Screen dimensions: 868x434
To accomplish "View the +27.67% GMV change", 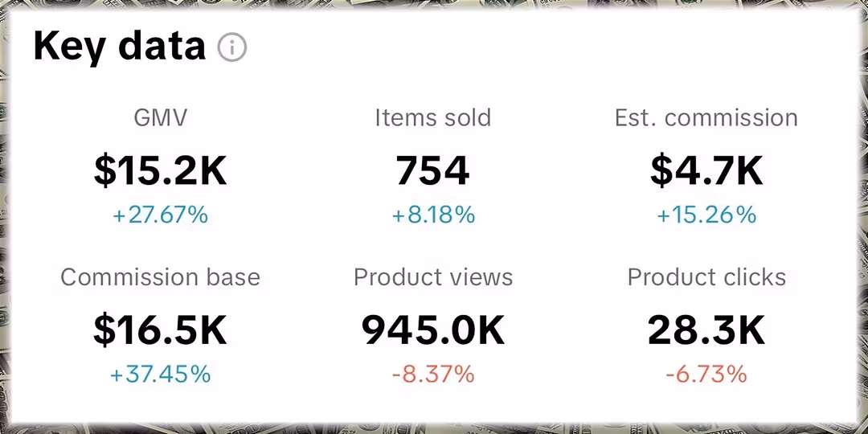I will coord(161,215).
